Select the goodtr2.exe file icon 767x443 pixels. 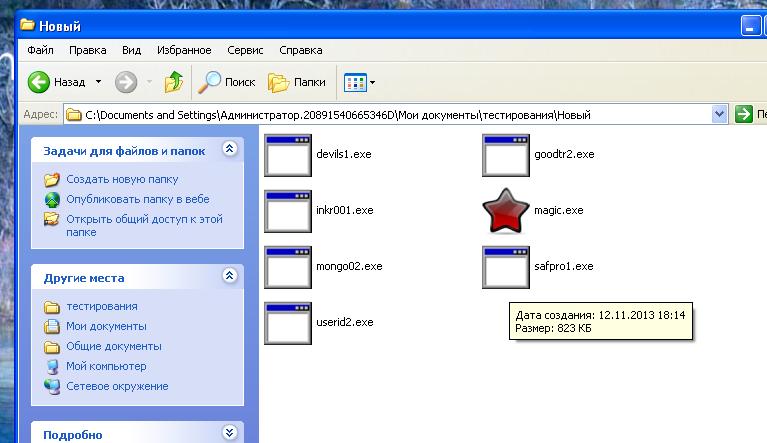(x=505, y=155)
